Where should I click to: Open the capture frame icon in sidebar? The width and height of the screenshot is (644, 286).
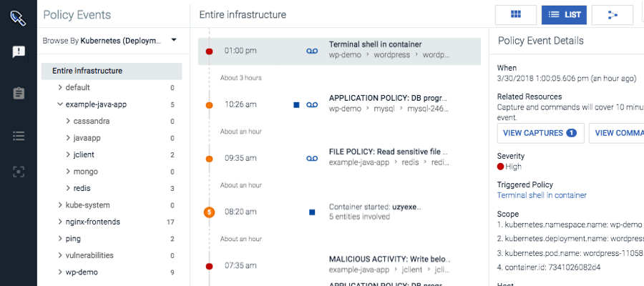(19, 172)
